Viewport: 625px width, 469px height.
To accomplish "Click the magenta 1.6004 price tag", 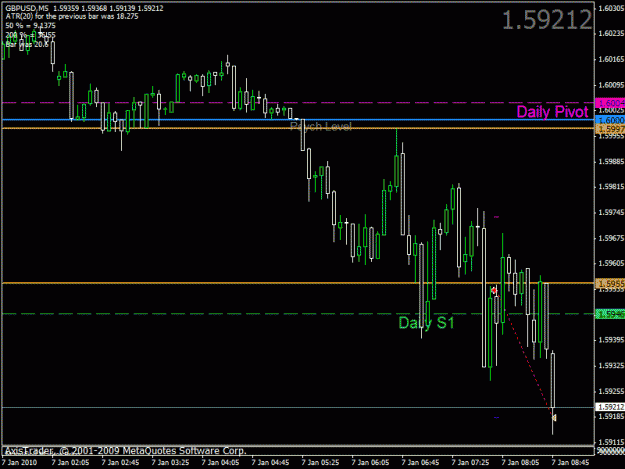I will (610, 103).
